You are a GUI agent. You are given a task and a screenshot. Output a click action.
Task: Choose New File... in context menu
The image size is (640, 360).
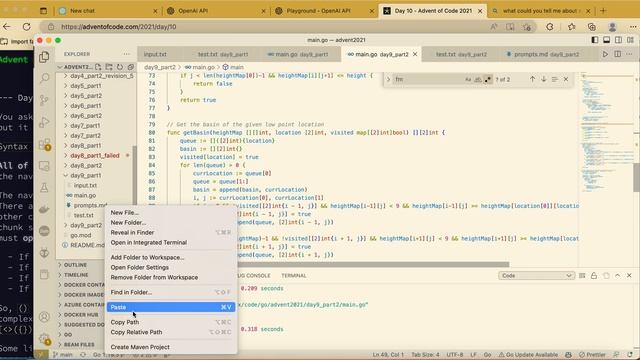pyautogui.click(x=171, y=213)
